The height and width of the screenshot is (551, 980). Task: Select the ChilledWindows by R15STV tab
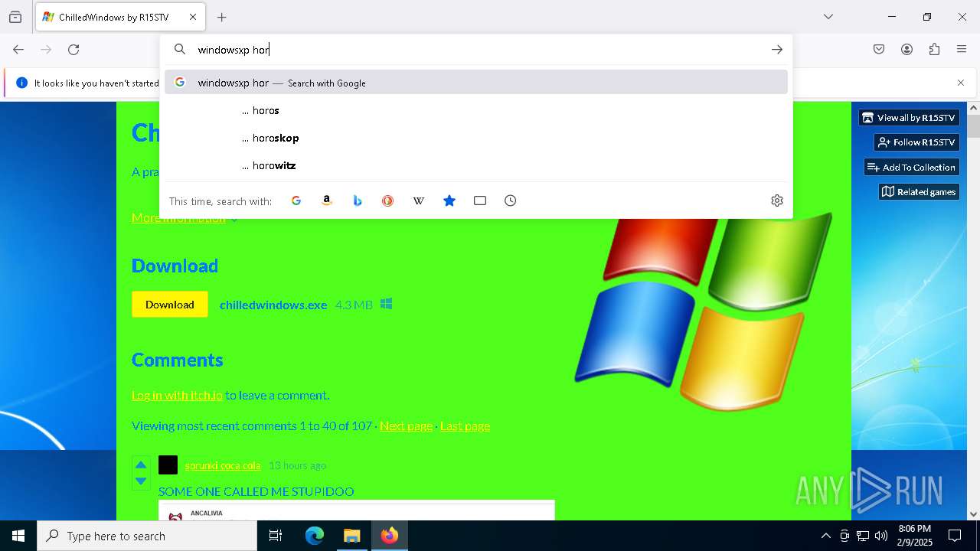tap(120, 17)
